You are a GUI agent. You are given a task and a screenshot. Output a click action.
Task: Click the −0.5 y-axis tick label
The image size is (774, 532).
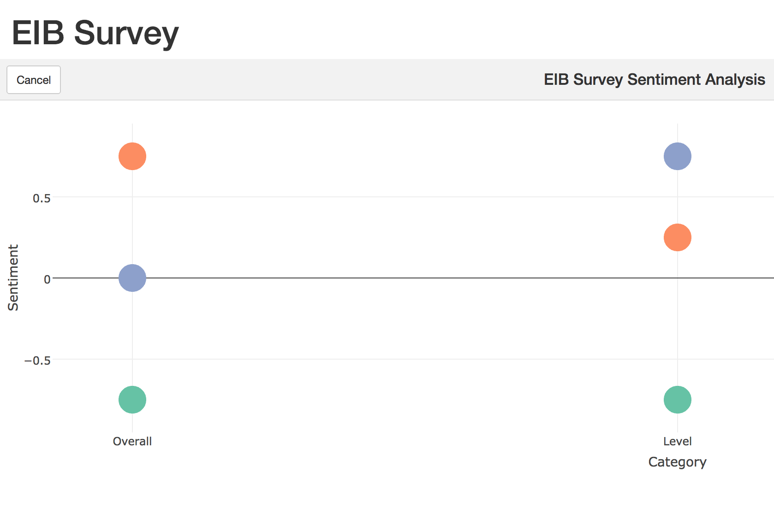(x=37, y=361)
